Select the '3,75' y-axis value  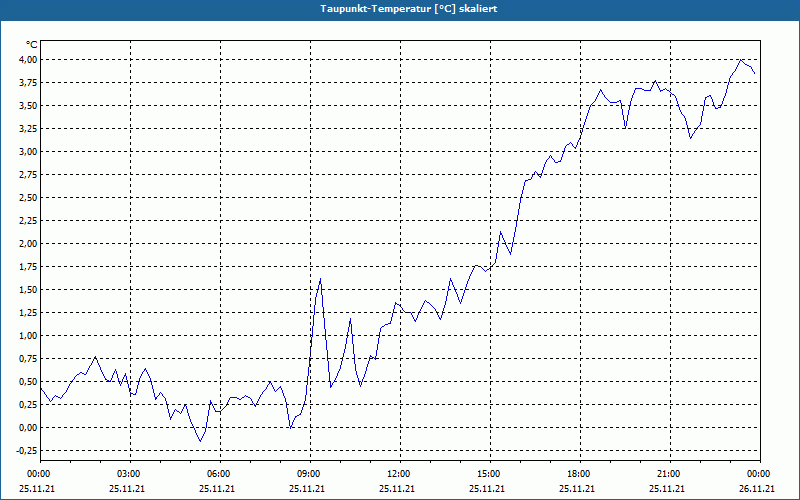click(28, 83)
